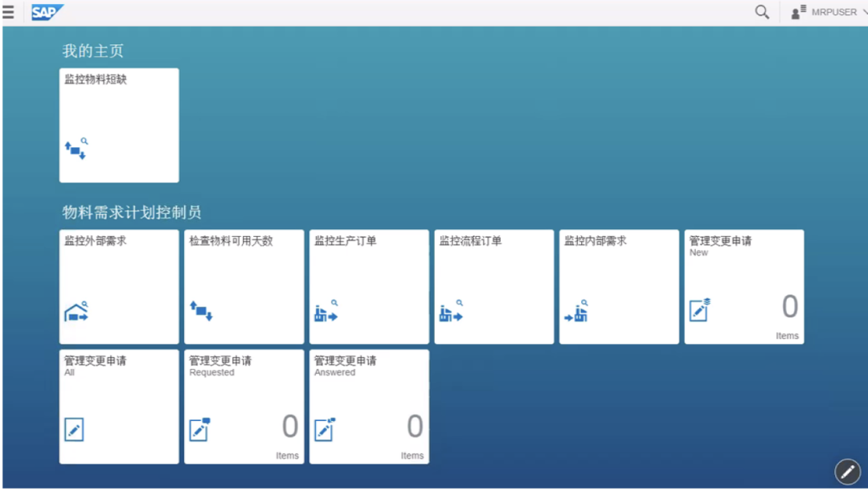This screenshot has height=491, width=868.
Task: Click the pencil edit home page button
Action: [847, 472]
